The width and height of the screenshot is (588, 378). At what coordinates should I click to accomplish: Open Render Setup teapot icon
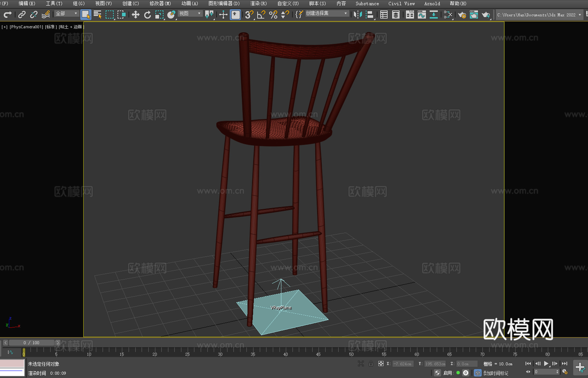(x=462, y=14)
